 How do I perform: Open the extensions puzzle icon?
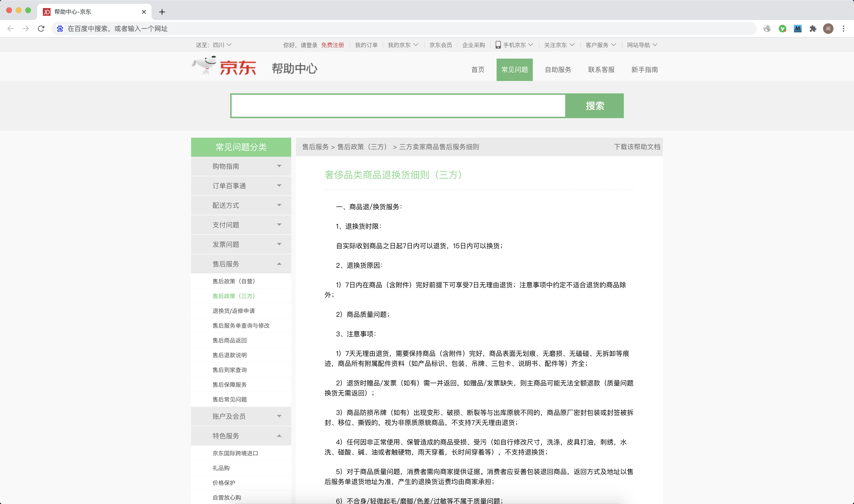[813, 29]
